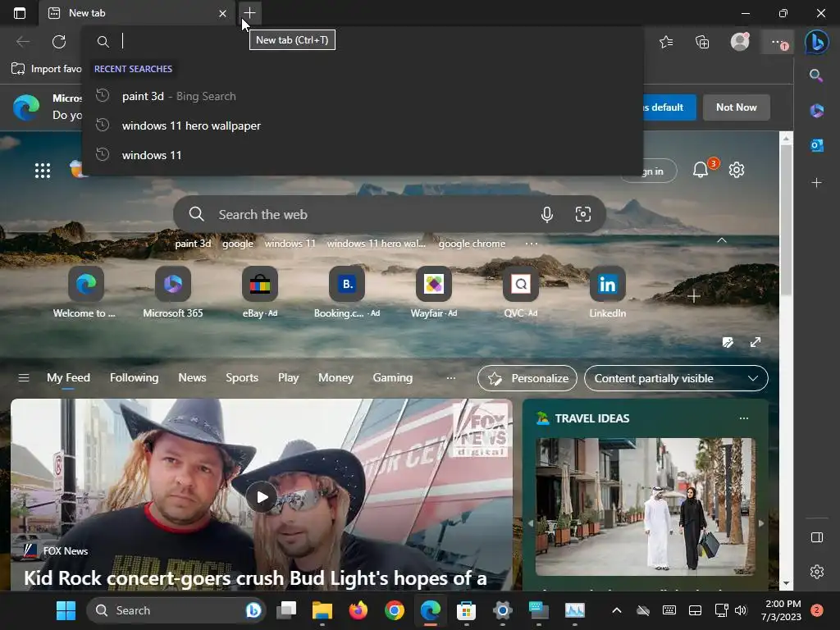Open Settings and more ellipsis menu

(x=778, y=42)
